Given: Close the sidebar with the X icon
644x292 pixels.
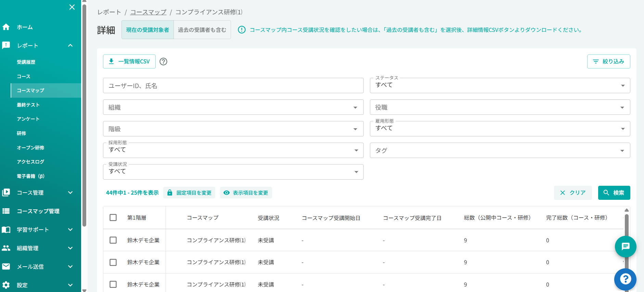Looking at the screenshot, I should point(72,7).
